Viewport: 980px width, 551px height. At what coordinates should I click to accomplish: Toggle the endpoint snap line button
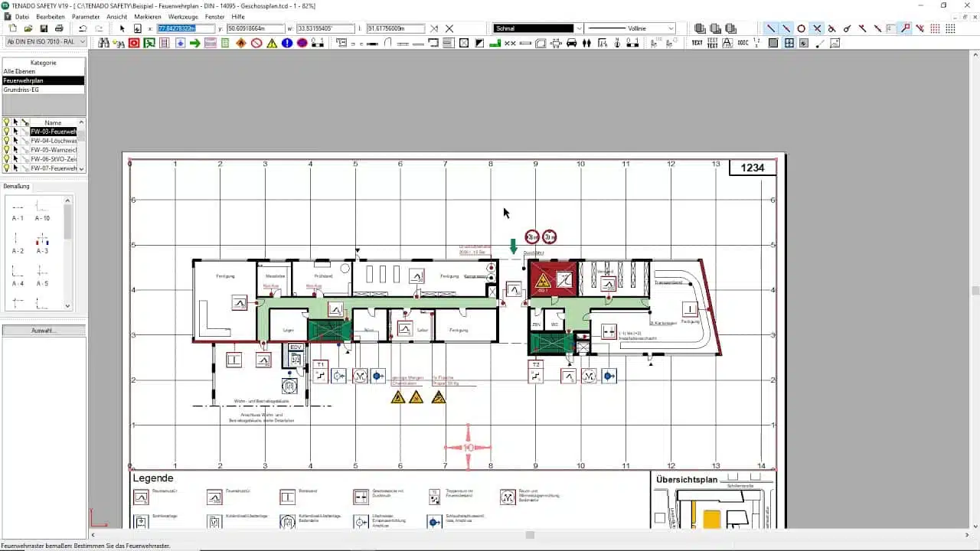click(x=771, y=28)
